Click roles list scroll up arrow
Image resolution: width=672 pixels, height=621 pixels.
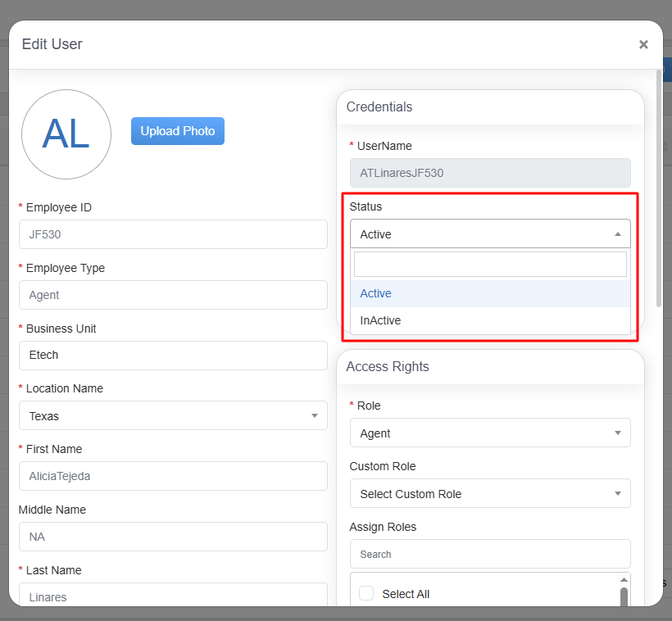tap(624, 580)
